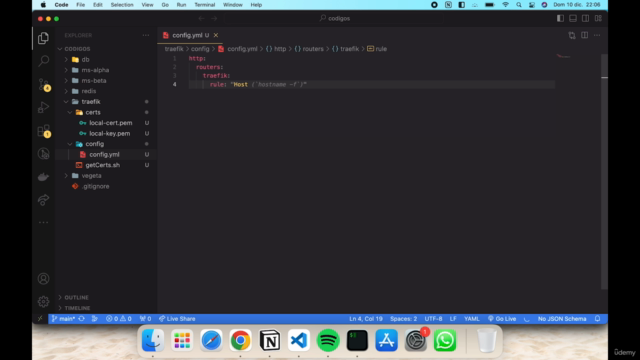Select No JSON Schema status item
Image resolution: width=640 pixels, height=360 pixels.
tap(562, 319)
